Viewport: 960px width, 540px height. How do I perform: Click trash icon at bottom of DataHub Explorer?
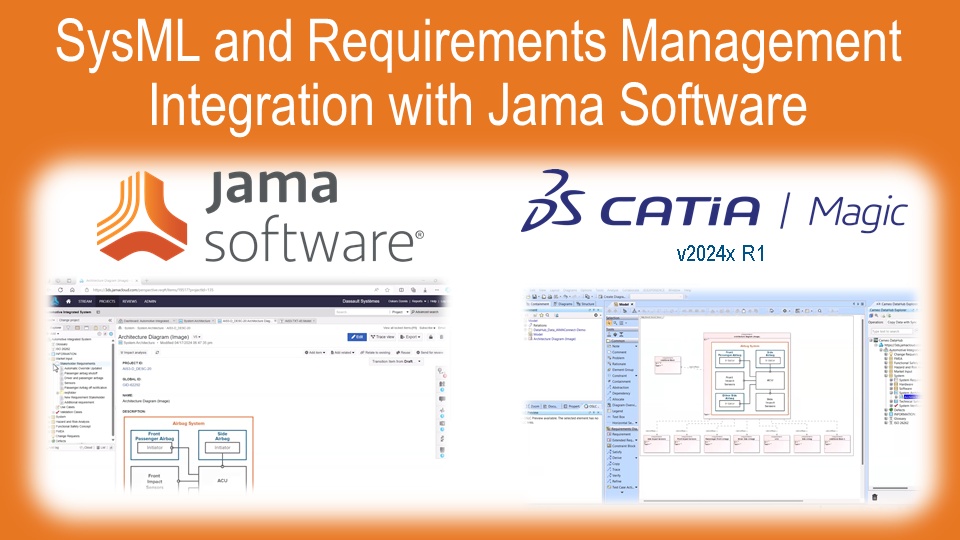click(x=874, y=497)
